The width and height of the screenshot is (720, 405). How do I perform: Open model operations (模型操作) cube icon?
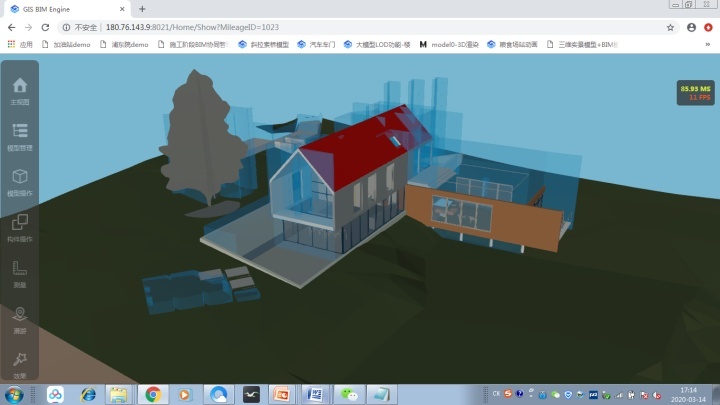[x=20, y=182]
